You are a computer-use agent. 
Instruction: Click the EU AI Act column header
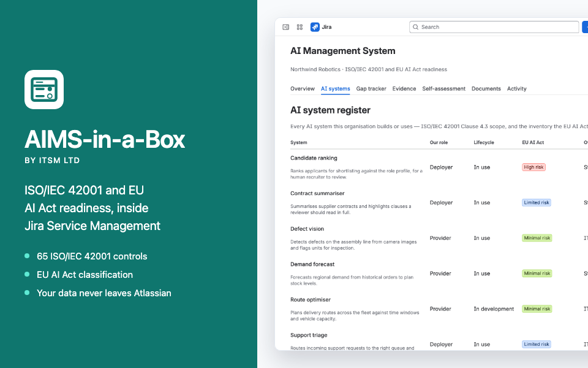tap(533, 143)
